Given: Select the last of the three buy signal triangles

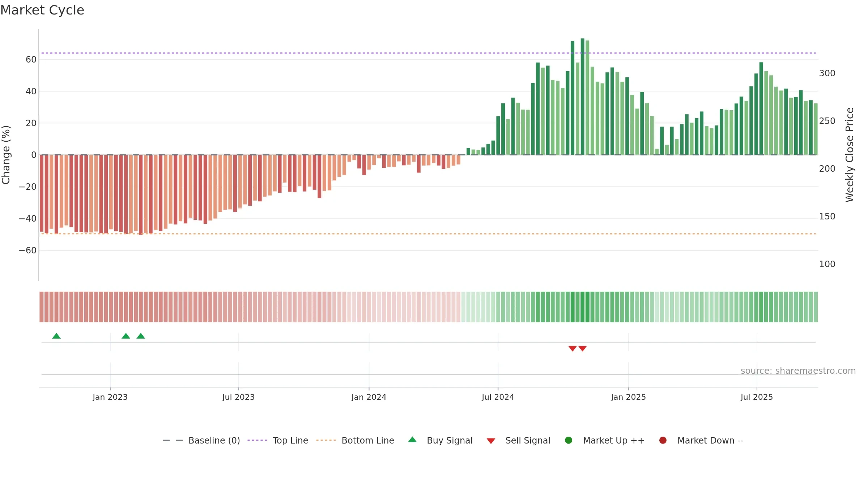Looking at the screenshot, I should tap(141, 336).
